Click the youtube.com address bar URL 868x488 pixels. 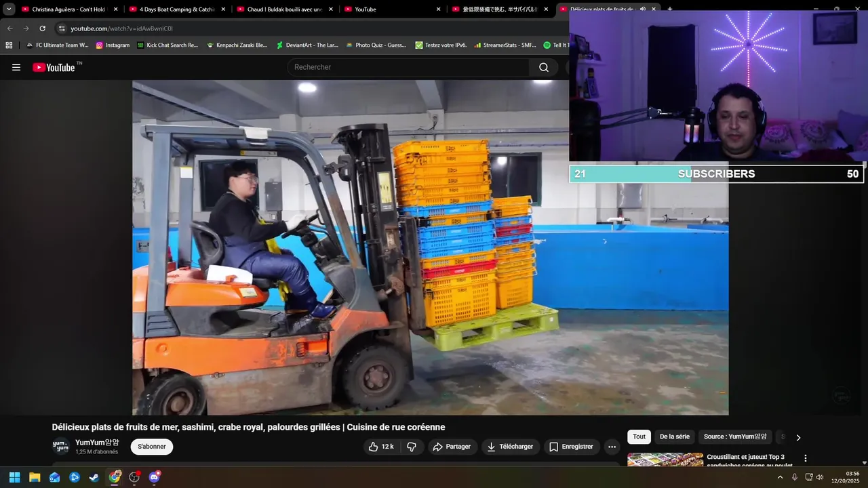click(121, 28)
